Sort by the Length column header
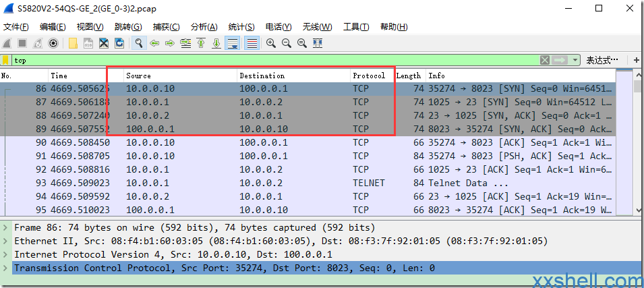The height and width of the screenshot is (288, 644). tap(410, 76)
